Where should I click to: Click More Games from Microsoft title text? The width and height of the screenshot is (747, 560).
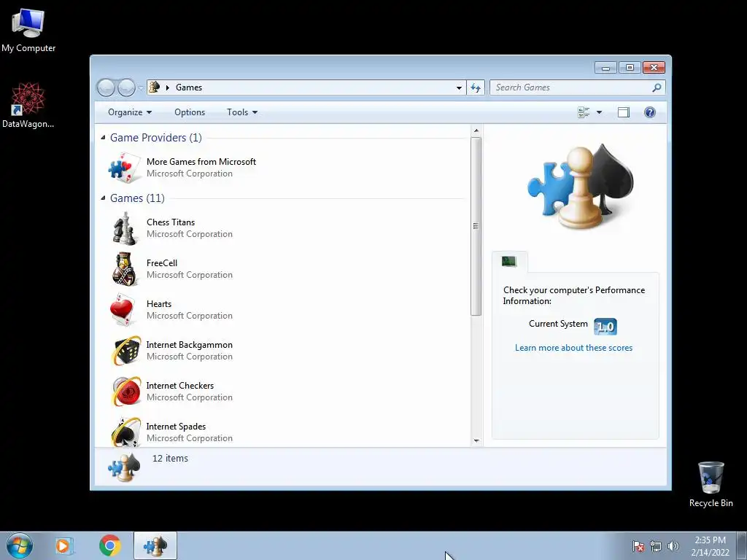click(x=201, y=162)
